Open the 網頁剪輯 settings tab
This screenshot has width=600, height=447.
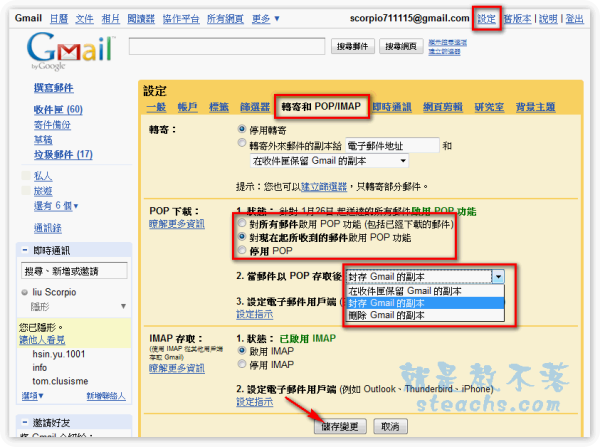(x=443, y=107)
